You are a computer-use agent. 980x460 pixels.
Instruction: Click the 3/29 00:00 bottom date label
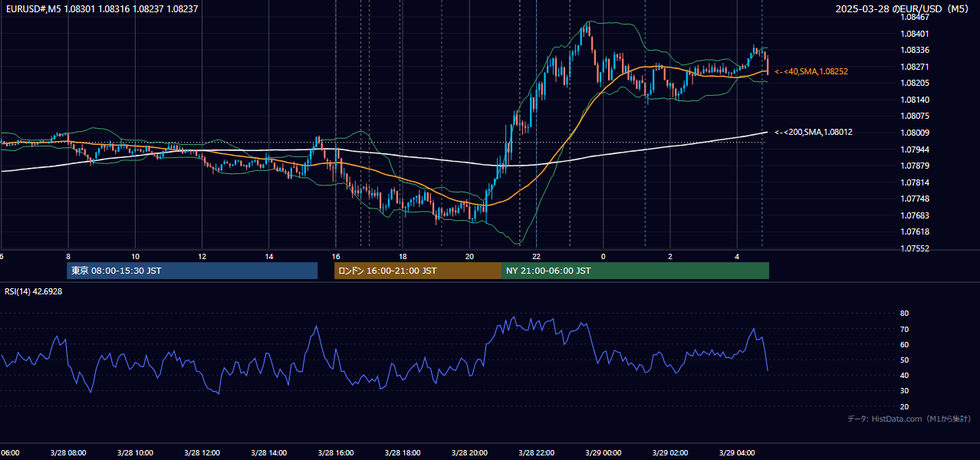point(603,452)
